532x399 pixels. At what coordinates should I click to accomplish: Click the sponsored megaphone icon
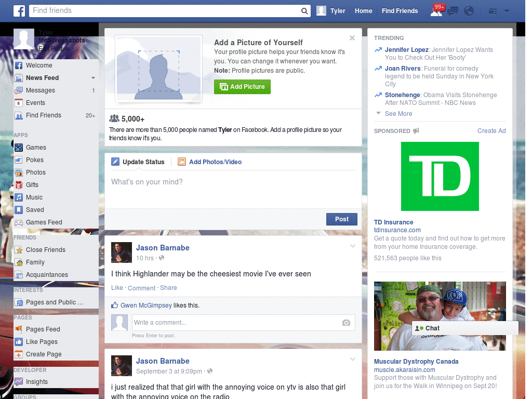(416, 130)
